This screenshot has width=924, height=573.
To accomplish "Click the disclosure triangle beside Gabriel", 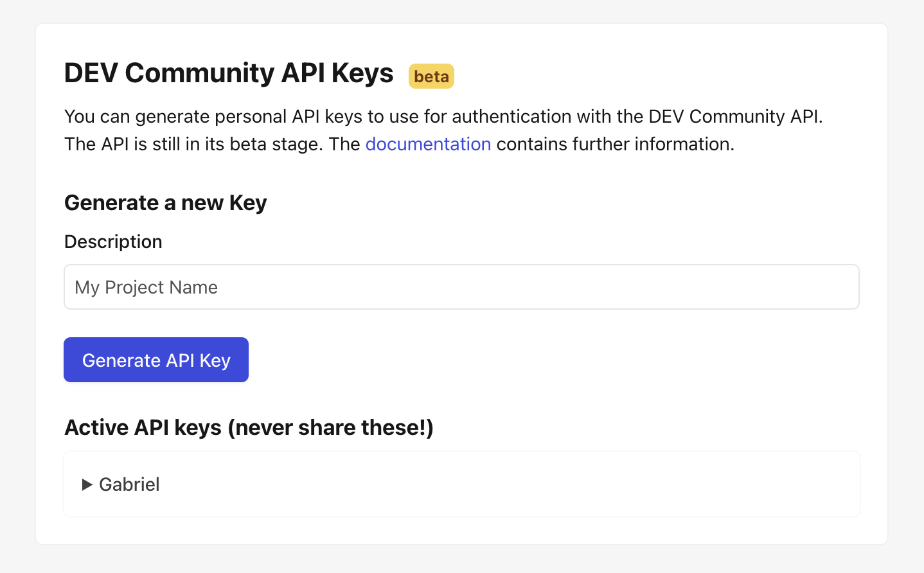I will pos(88,484).
